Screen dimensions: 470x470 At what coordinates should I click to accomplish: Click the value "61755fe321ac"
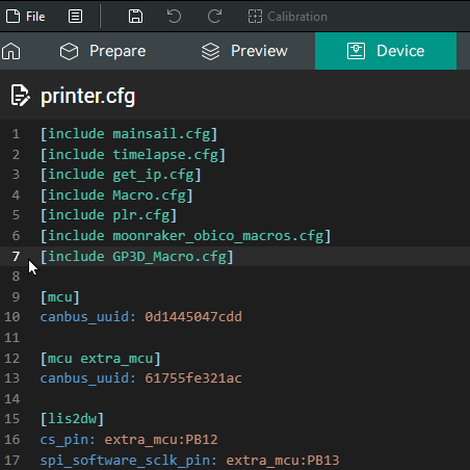click(x=193, y=378)
